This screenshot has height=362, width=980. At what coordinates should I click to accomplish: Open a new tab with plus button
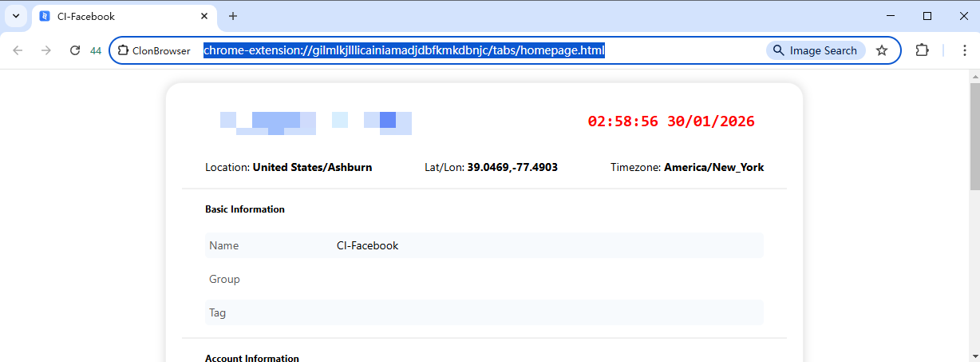click(x=233, y=16)
